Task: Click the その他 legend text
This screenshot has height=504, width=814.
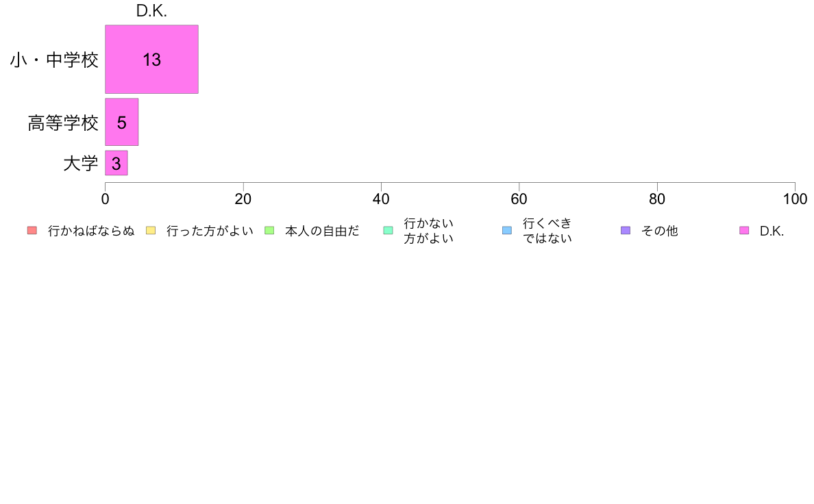Action: click(659, 231)
